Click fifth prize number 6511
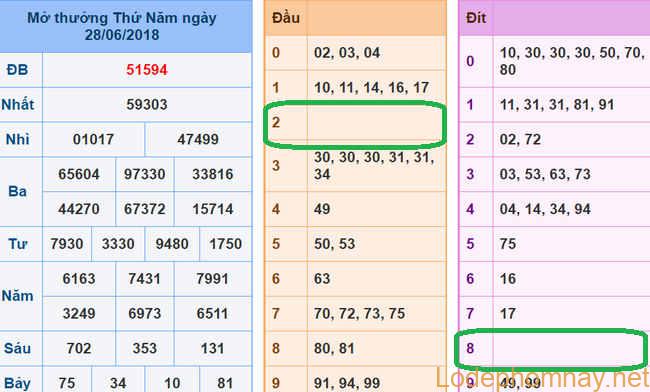This screenshot has width=650, height=392. 213,313
